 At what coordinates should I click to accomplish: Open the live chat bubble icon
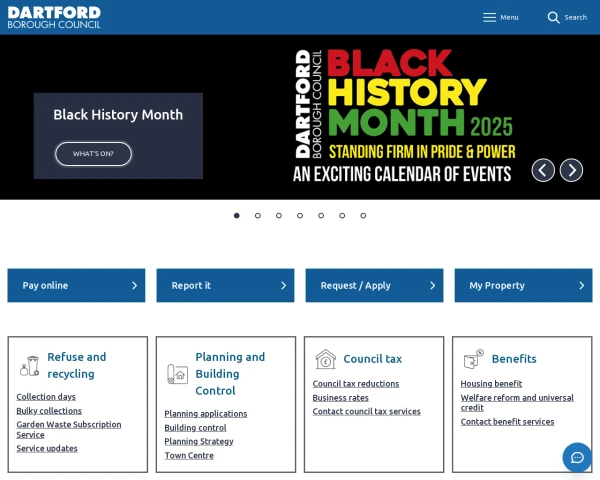(x=577, y=457)
